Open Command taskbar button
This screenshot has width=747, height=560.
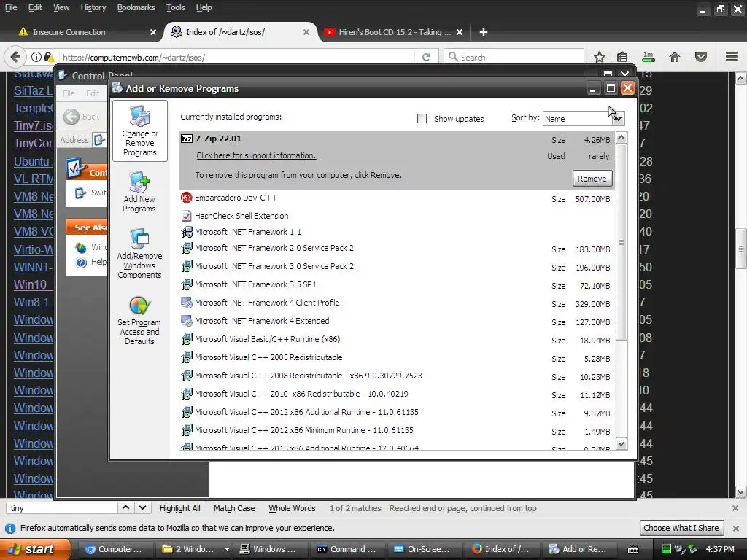click(x=348, y=549)
